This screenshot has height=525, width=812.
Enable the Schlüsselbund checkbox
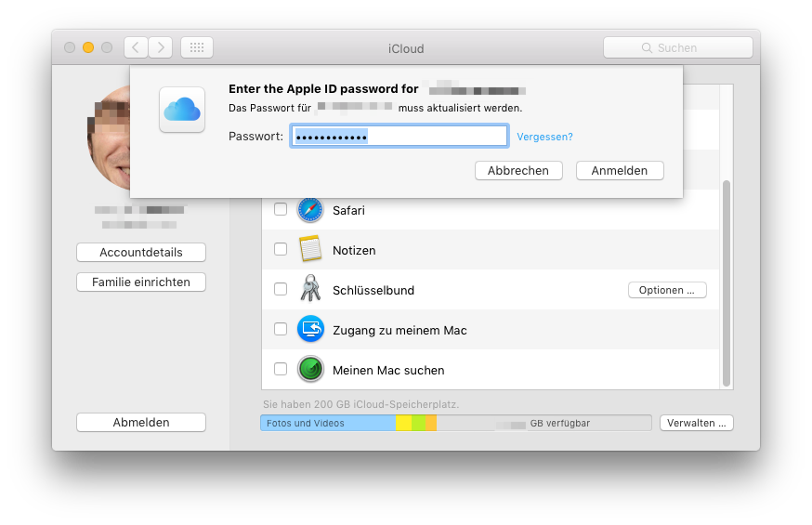point(281,289)
